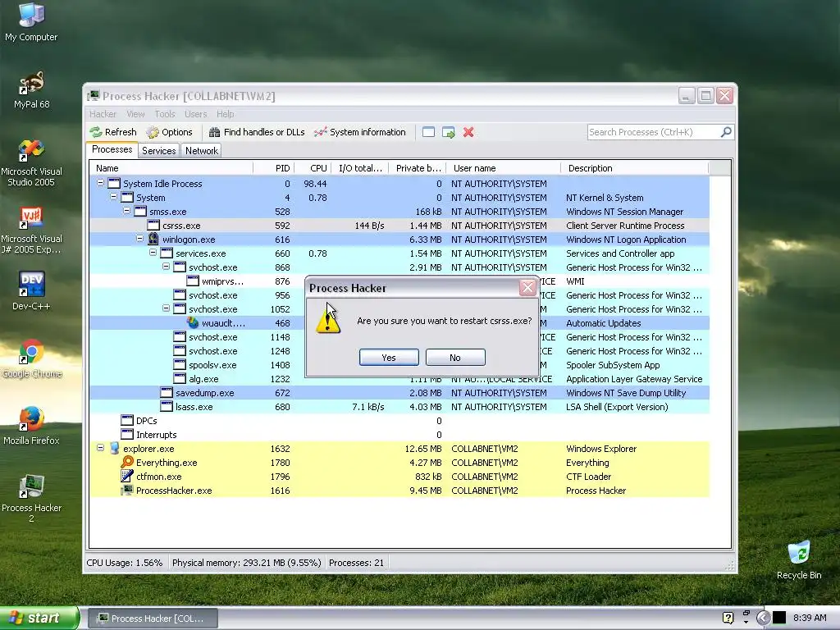Open the Hacker menu
Screen dimensions: 840x630
(x=103, y=114)
